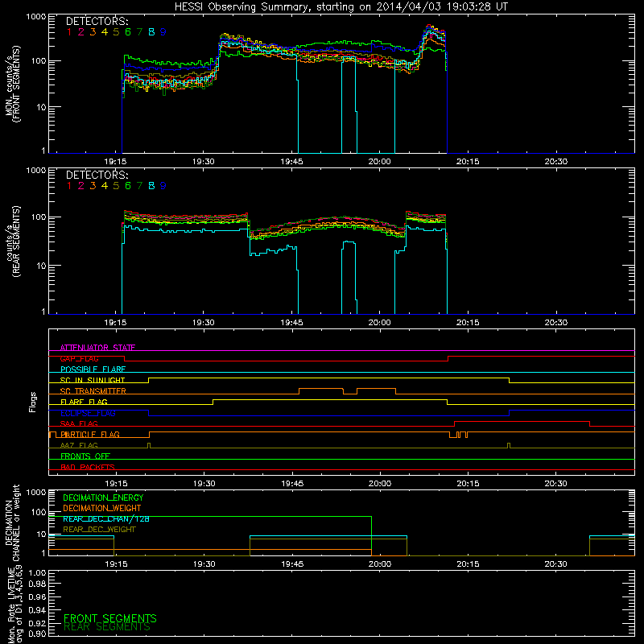The height and width of the screenshot is (644, 644).
Task: Click detector 5 legend number in rear segments plot
Action: [116, 186]
